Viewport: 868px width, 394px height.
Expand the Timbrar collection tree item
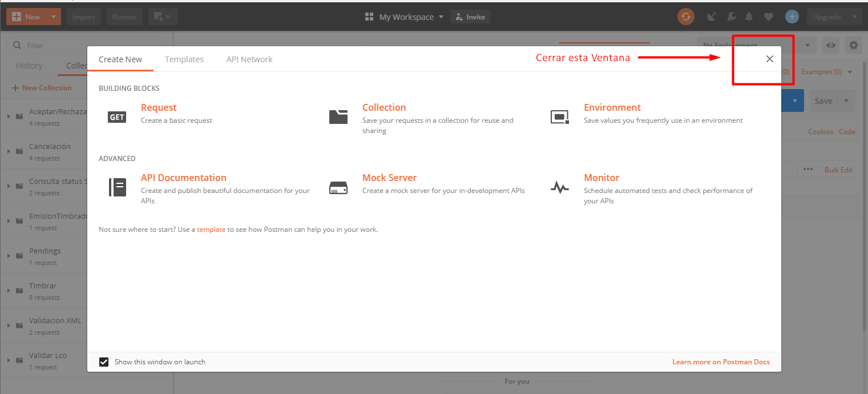coord(9,291)
